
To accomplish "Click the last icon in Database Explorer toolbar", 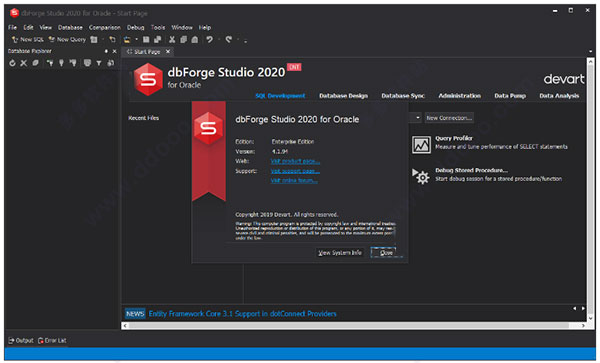I will (x=111, y=63).
